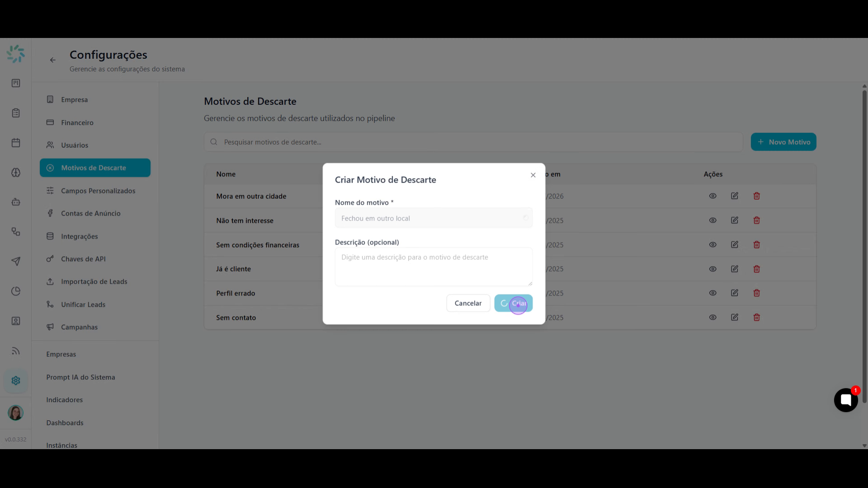Screen dimensions: 868x488
Task: Click the user avatar photo
Action: (16, 413)
